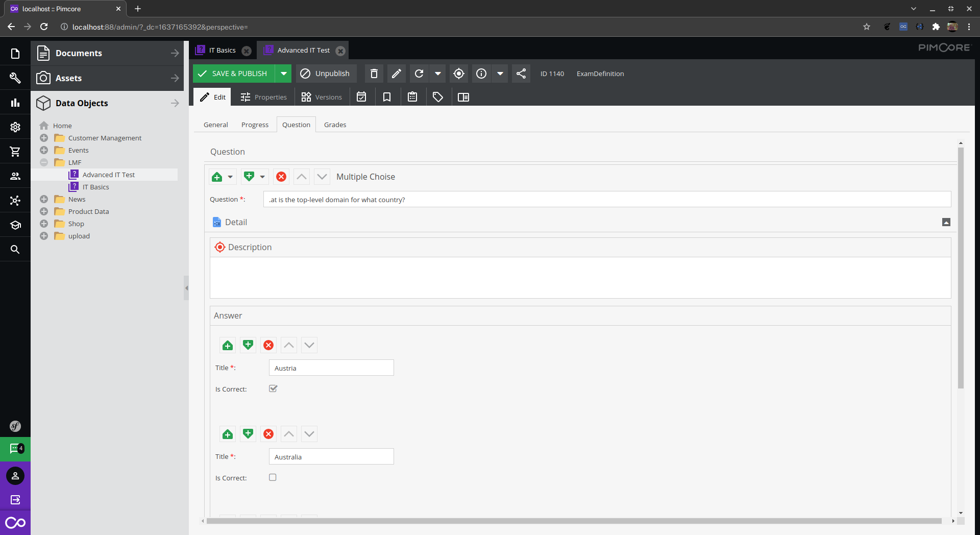Open the reload options dropdown arrow
980x535 pixels.
point(438,74)
